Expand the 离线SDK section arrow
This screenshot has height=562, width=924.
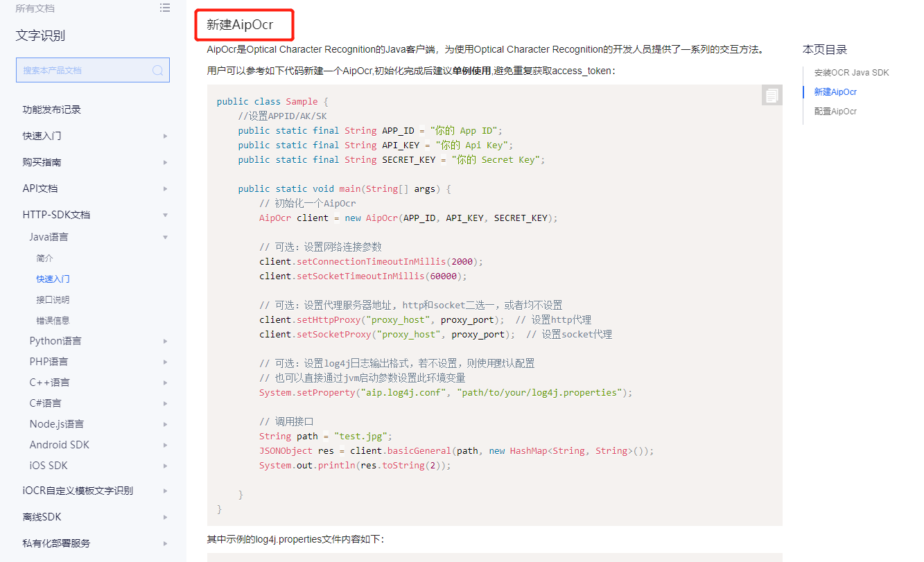tap(165, 517)
